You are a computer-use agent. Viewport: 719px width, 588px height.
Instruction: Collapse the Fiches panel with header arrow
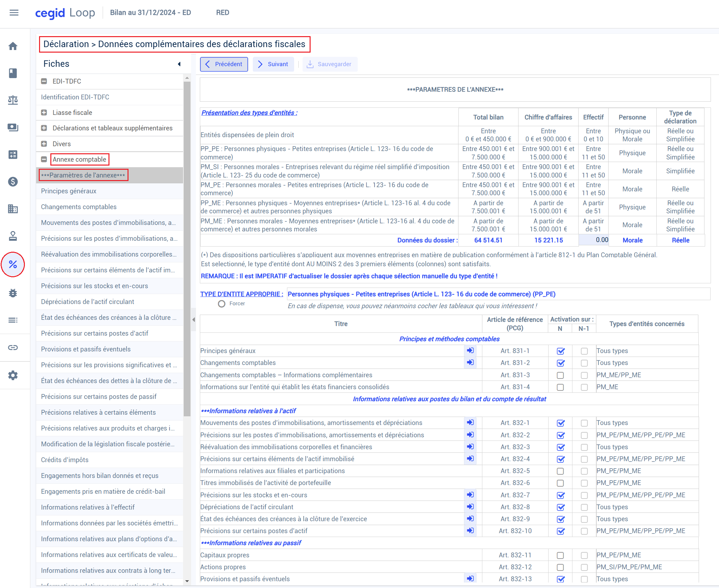[x=179, y=64]
